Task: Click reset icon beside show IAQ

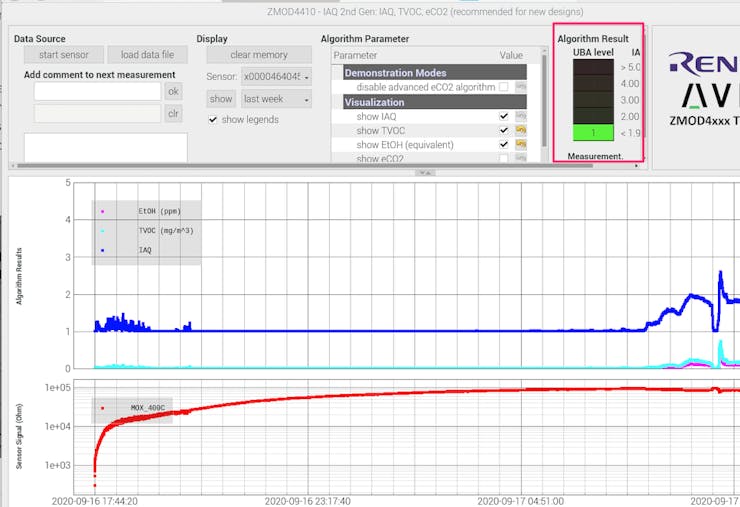Action: point(521,116)
